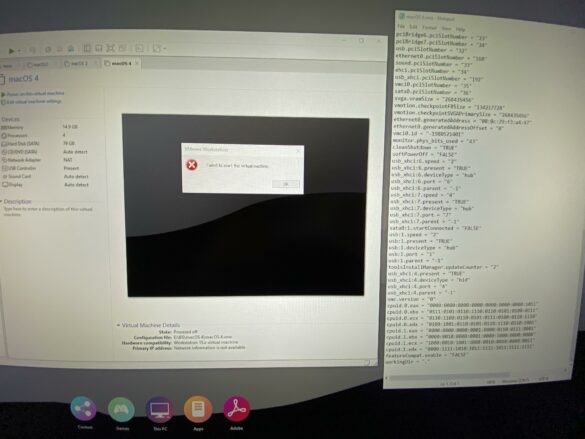The height and width of the screenshot is (439, 585).
Task: Click the Display monitor icon in Devices
Action: (x=5, y=185)
